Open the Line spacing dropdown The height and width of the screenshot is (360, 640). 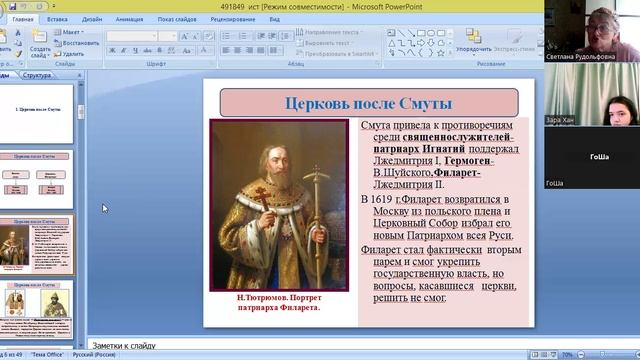pyautogui.click(x=286, y=36)
